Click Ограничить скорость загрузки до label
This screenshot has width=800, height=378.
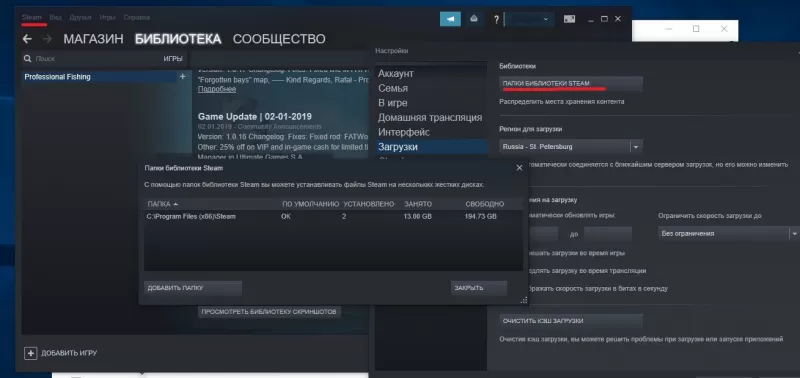coord(710,216)
